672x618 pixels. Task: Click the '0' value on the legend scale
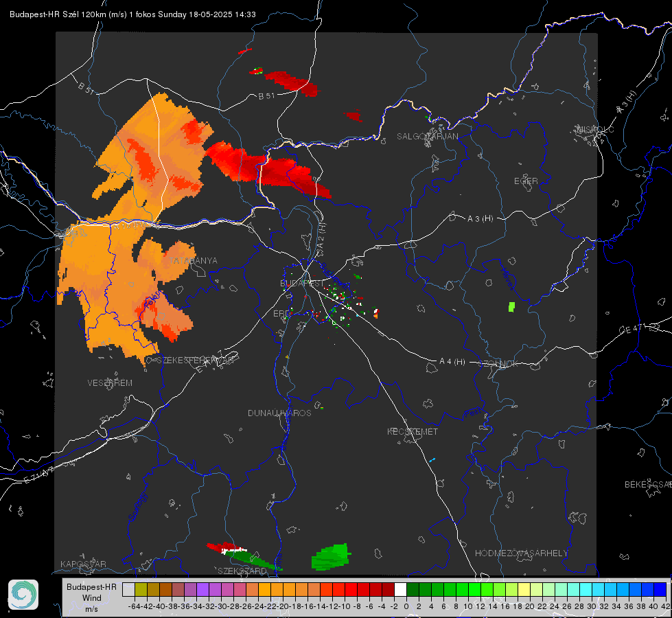[406, 606]
